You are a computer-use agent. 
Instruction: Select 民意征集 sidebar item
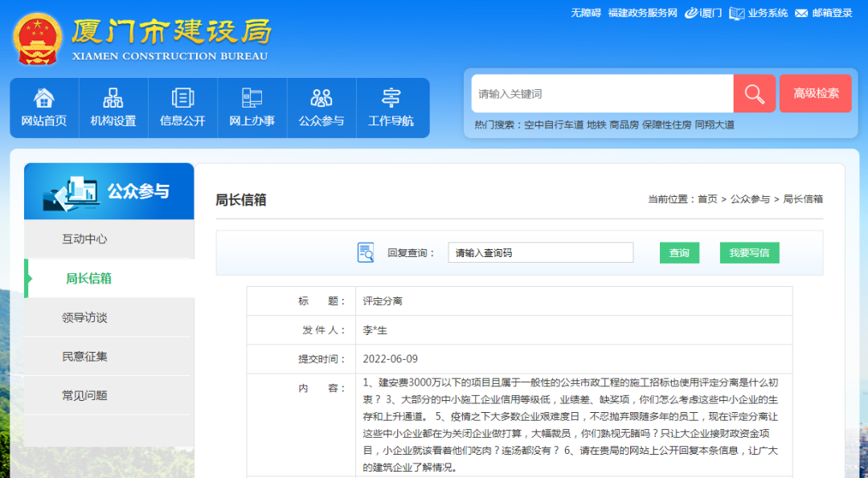click(84, 356)
